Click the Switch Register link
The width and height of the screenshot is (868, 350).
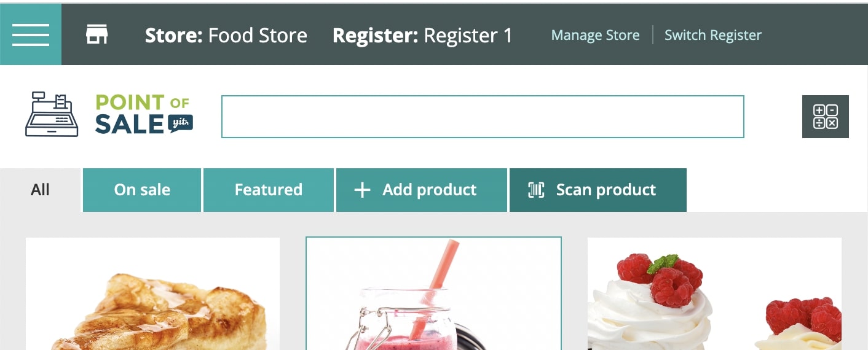pyautogui.click(x=713, y=35)
